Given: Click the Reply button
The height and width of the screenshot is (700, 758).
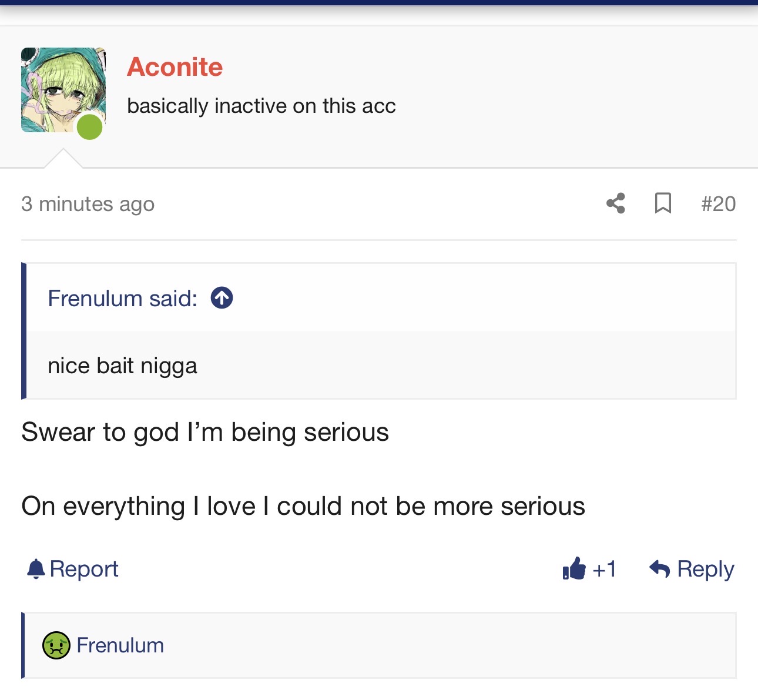Looking at the screenshot, I should 692,569.
